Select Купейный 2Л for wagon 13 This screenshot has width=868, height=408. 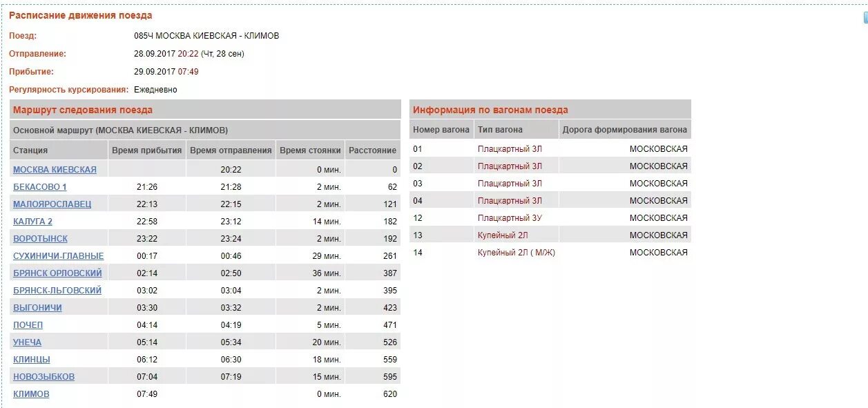[x=503, y=235]
